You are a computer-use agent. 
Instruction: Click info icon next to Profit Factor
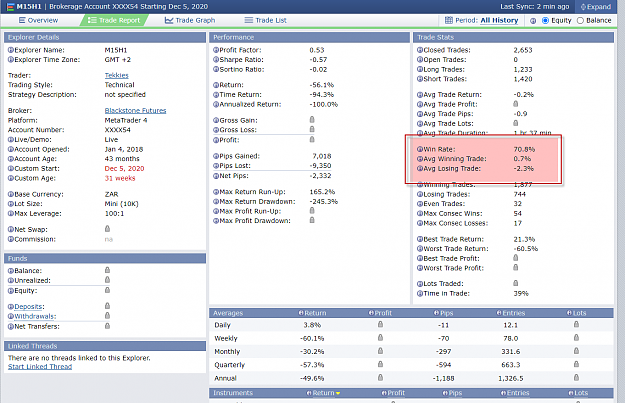pos(216,50)
